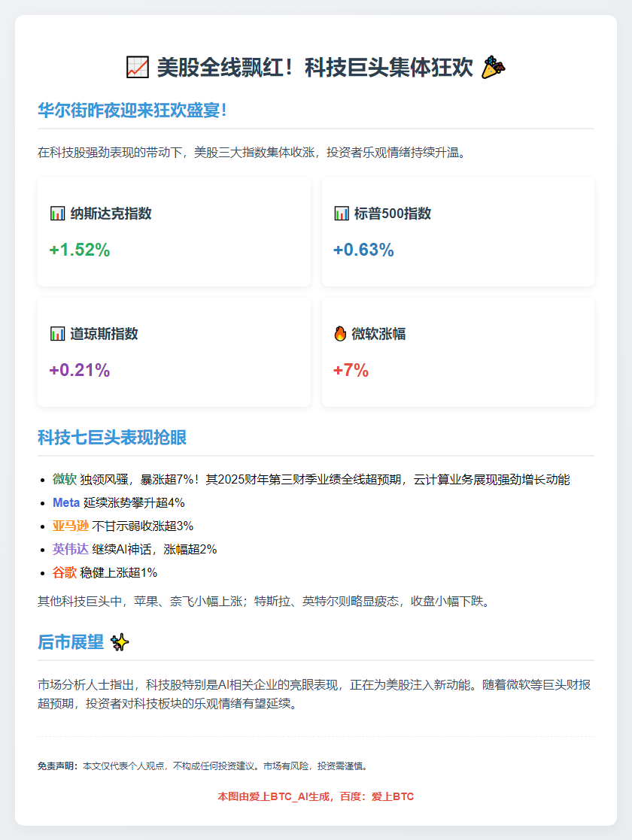Click the 免责声明 disclaimer label

(x=58, y=766)
